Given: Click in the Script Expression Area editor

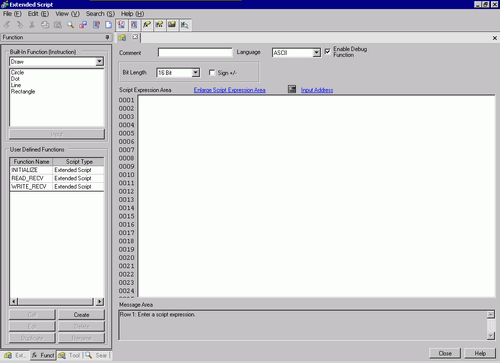Looking at the screenshot, I should click(x=317, y=196).
